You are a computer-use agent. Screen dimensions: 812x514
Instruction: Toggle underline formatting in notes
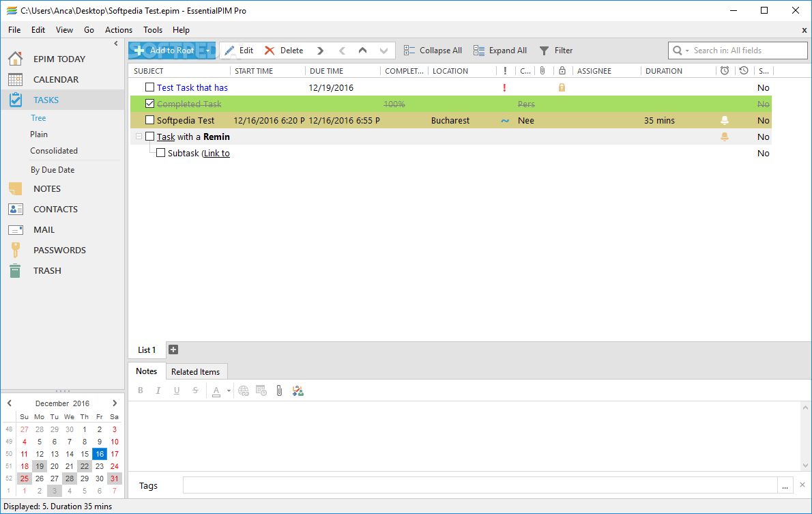click(177, 390)
